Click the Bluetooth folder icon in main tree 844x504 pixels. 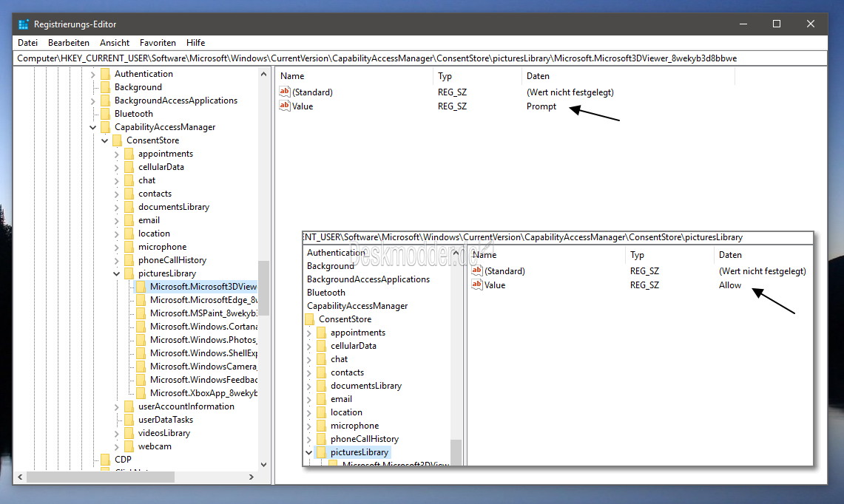click(x=106, y=114)
